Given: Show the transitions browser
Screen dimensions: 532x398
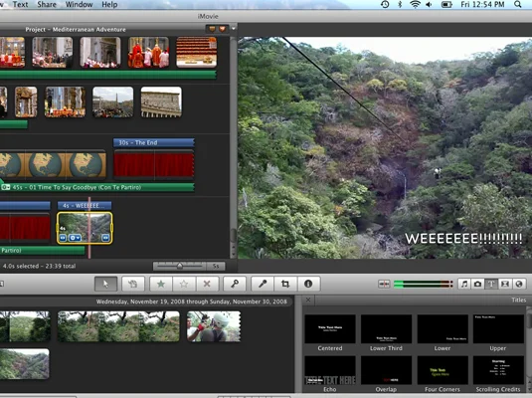Looking at the screenshot, I should (x=505, y=284).
